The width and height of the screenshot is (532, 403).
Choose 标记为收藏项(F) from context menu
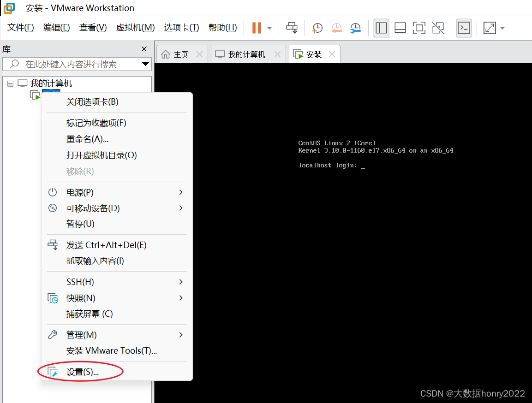click(117, 123)
